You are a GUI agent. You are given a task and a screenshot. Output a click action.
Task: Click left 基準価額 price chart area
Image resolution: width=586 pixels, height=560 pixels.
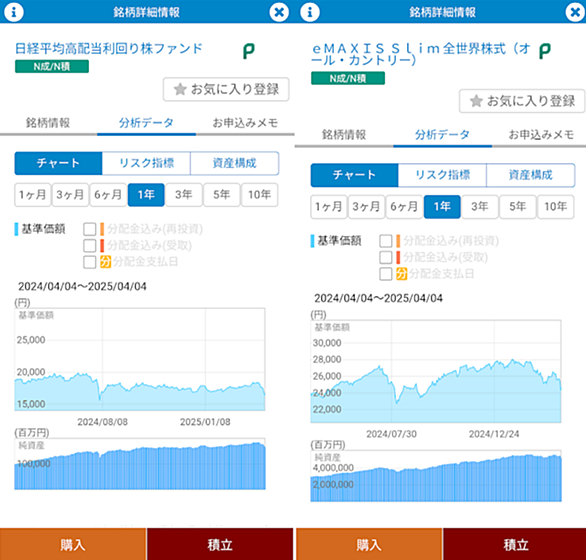(x=140, y=359)
